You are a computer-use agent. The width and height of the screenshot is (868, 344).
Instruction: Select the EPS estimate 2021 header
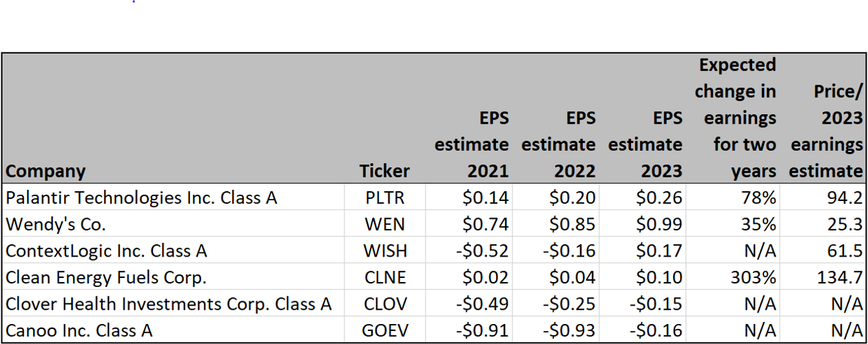point(472,144)
